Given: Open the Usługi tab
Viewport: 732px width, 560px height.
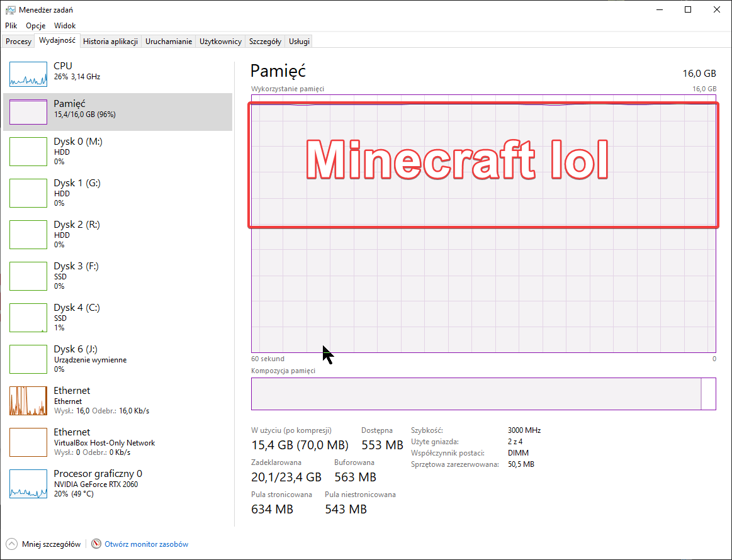Looking at the screenshot, I should [299, 42].
